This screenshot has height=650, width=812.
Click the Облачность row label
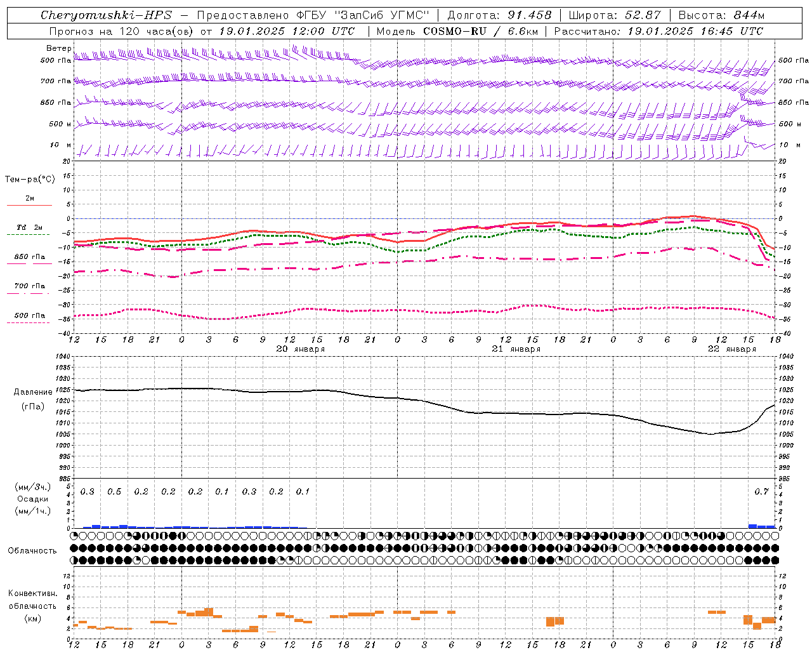32,551
